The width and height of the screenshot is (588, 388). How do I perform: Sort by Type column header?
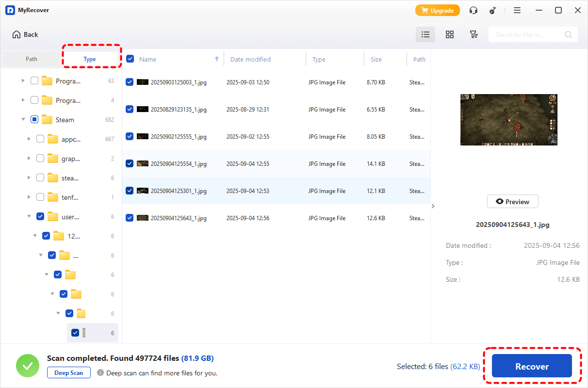pyautogui.click(x=319, y=59)
